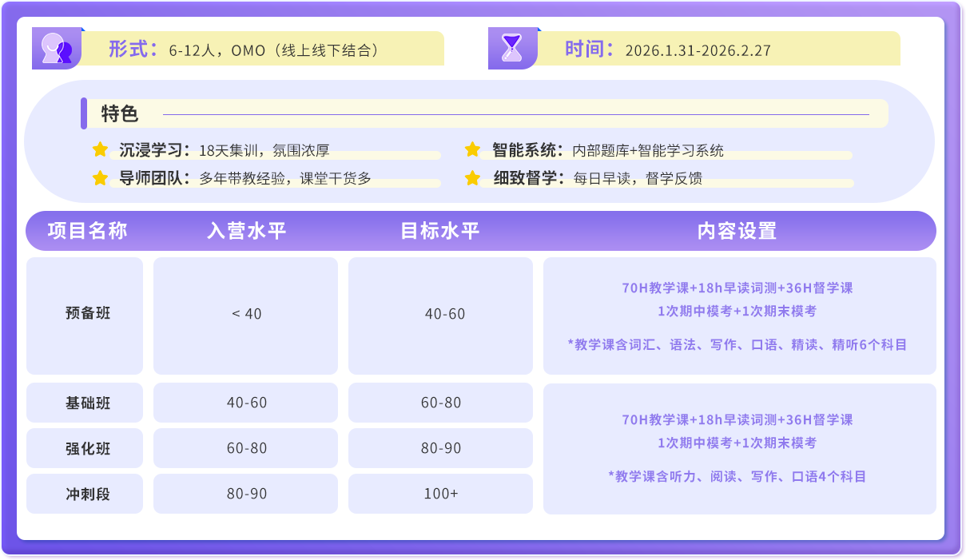Click the 预备班 row label
The image size is (966, 560).
87,314
